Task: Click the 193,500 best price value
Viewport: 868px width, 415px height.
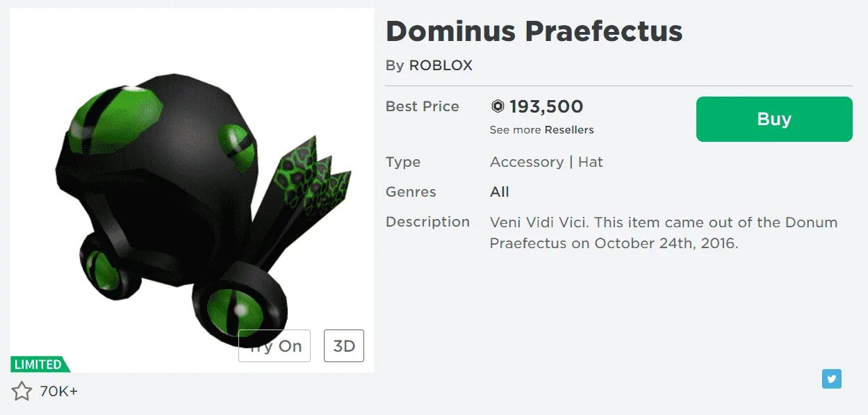Action: click(x=546, y=106)
